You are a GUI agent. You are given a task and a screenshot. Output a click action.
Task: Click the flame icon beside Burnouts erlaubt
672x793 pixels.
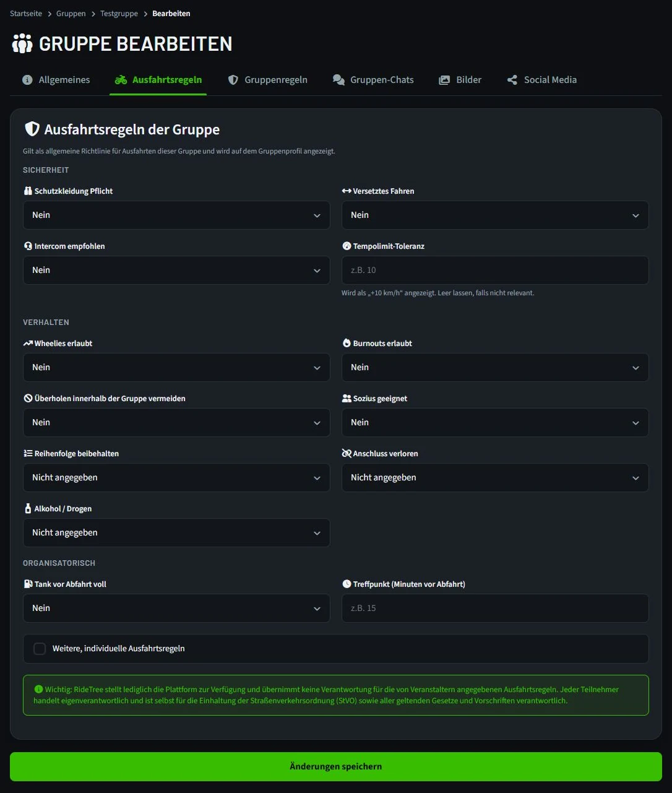pyautogui.click(x=347, y=344)
